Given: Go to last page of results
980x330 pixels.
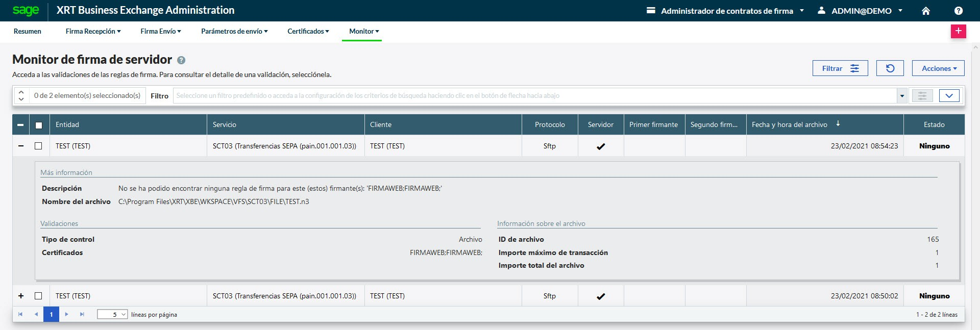Looking at the screenshot, I should (82, 314).
